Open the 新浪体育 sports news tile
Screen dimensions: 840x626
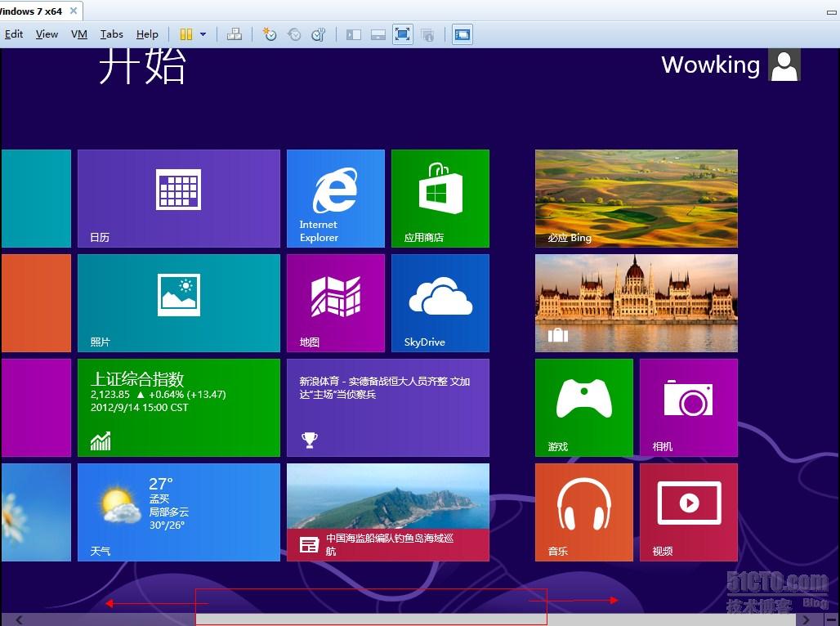pyautogui.click(x=388, y=407)
